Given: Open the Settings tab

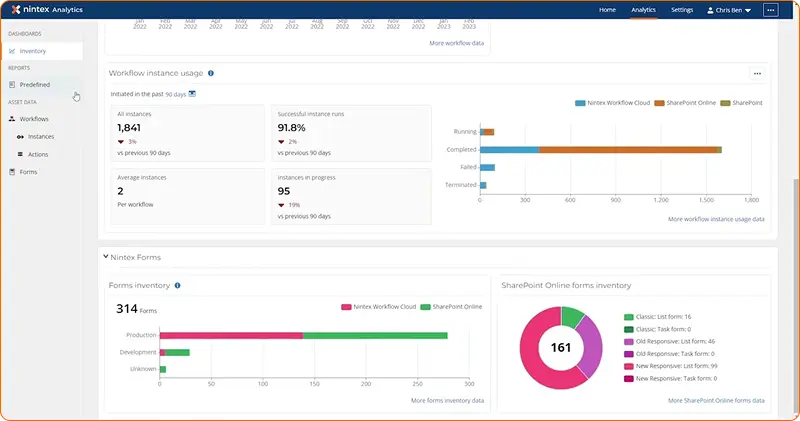Looking at the screenshot, I should coord(682,10).
